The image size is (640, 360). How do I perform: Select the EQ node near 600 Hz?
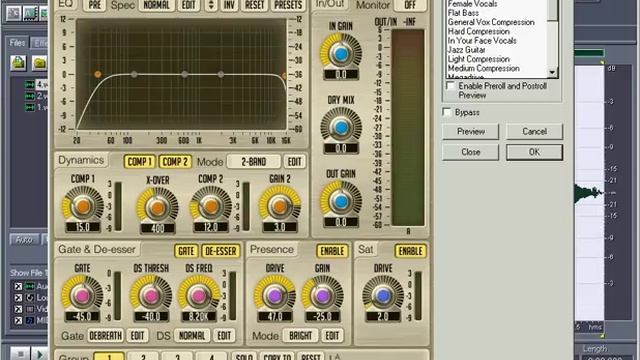184,74
